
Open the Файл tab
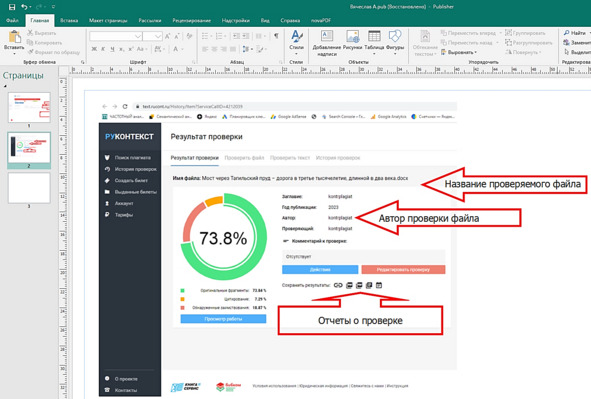click(12, 20)
